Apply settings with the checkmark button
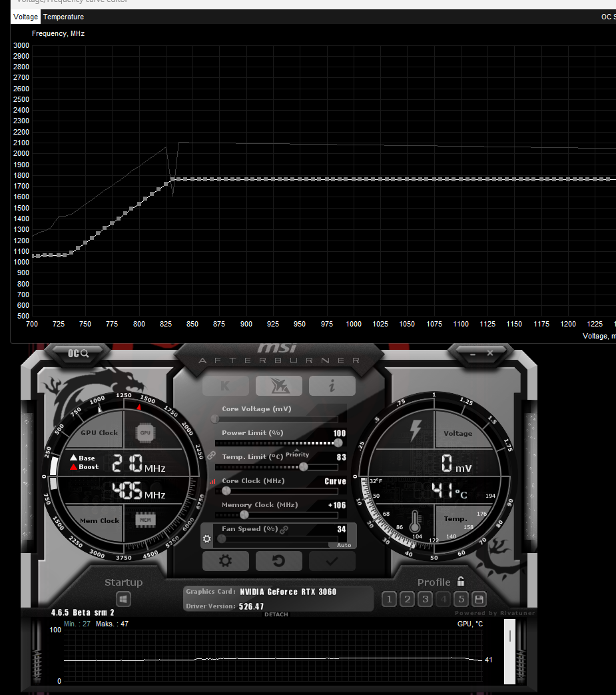Viewport: 616px width, 695px height. tap(332, 561)
